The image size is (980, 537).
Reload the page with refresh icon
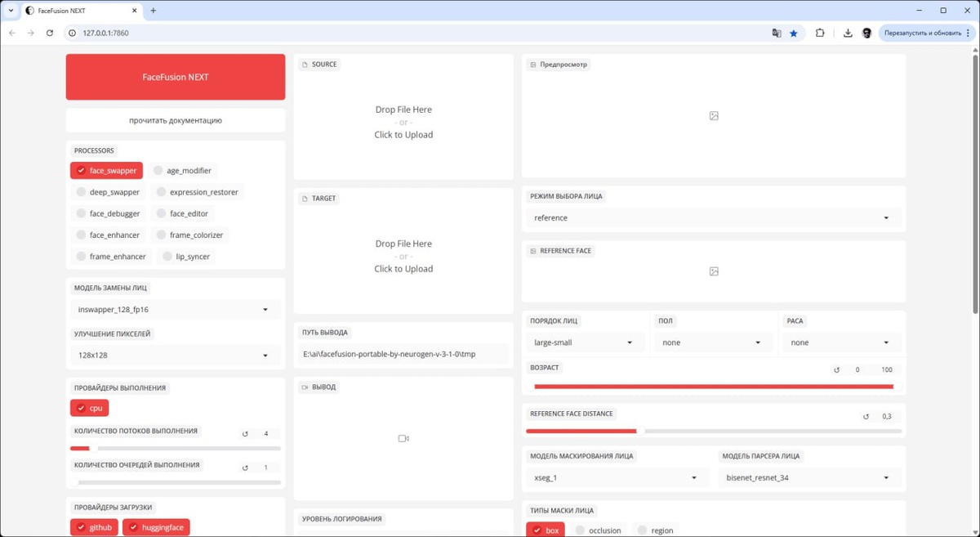pyautogui.click(x=50, y=33)
